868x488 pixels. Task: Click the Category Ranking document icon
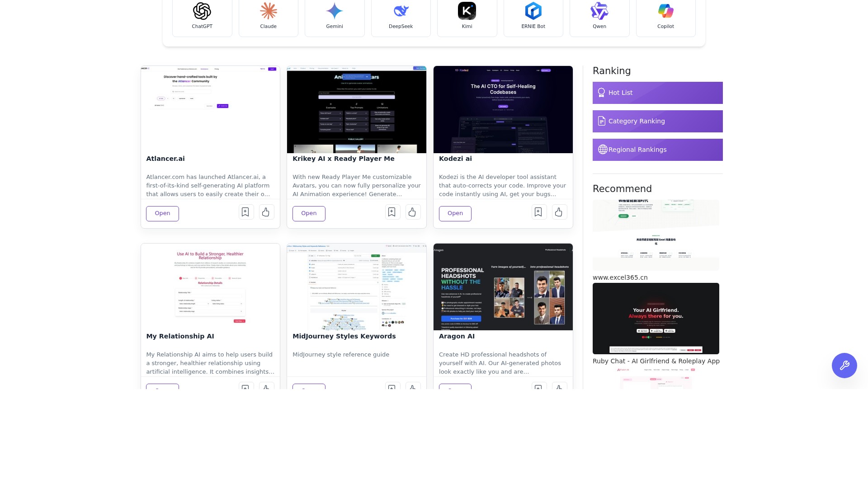pos(602,121)
